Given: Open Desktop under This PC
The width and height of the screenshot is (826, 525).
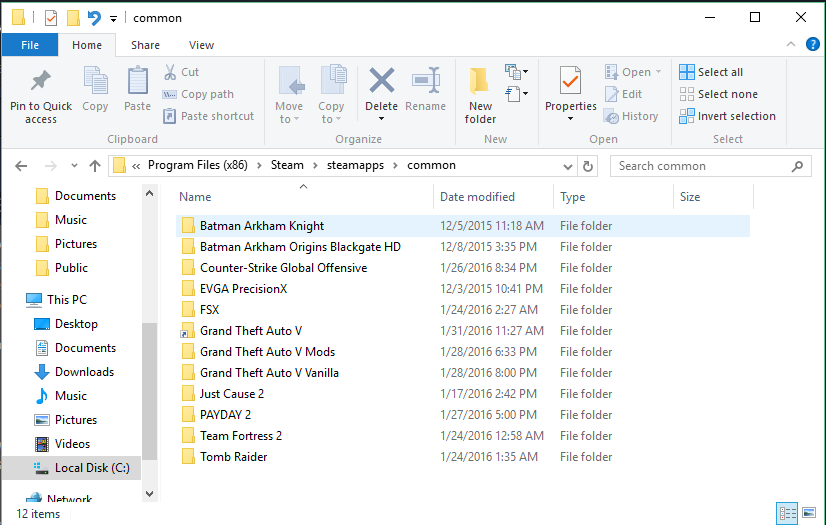Looking at the screenshot, I should pos(66,324).
